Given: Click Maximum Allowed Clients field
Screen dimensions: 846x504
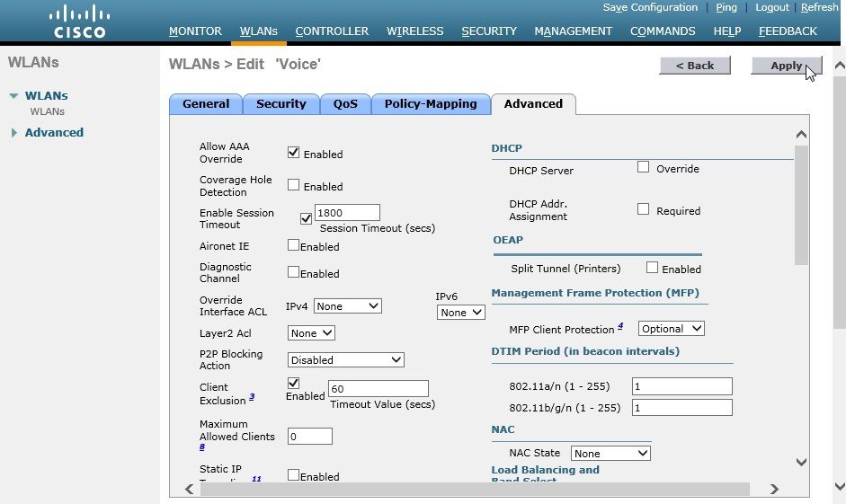Looking at the screenshot, I should [309, 437].
